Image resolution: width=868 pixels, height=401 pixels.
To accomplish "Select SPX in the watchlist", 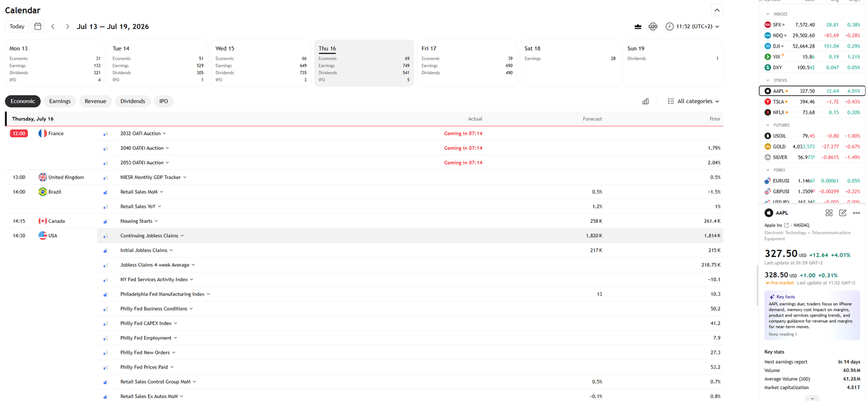I will (812, 25).
